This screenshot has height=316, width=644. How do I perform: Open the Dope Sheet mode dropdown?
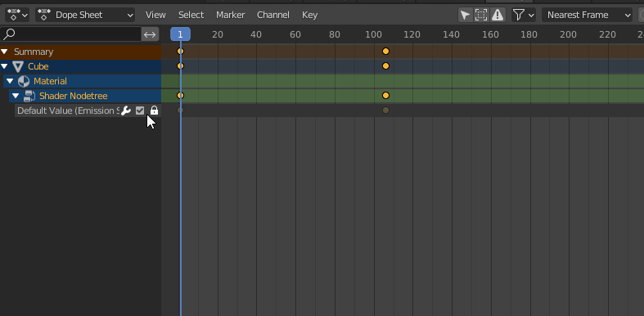pos(85,16)
